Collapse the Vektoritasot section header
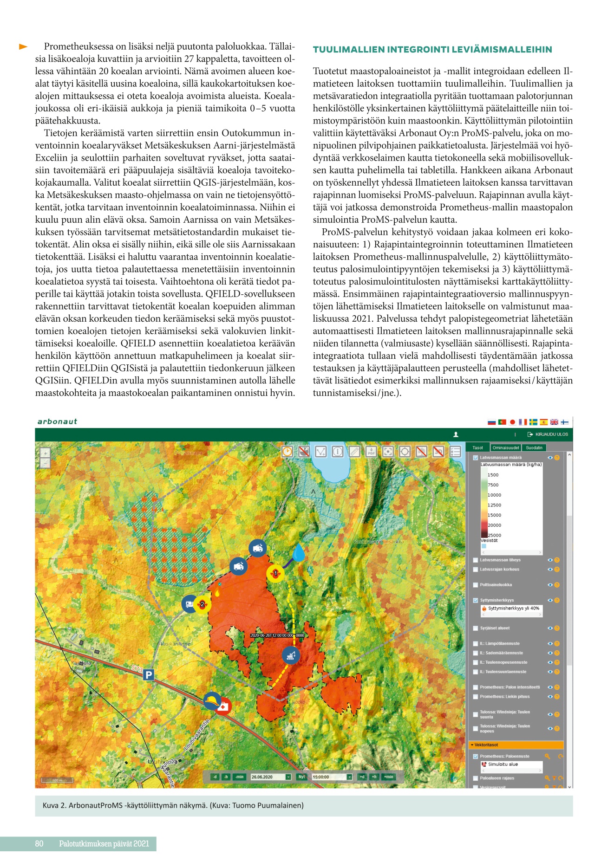This screenshot has width=614, height=868. pyautogui.click(x=516, y=745)
